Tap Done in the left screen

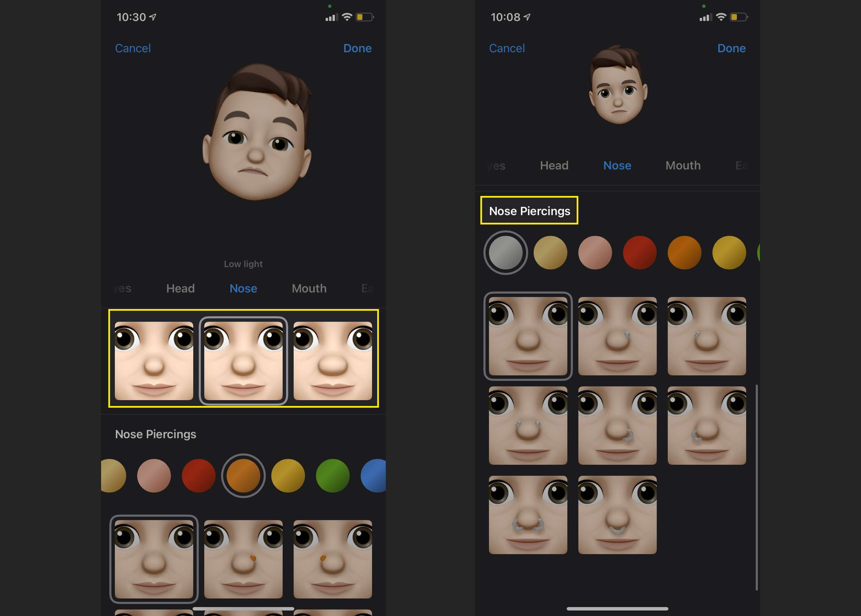point(357,48)
